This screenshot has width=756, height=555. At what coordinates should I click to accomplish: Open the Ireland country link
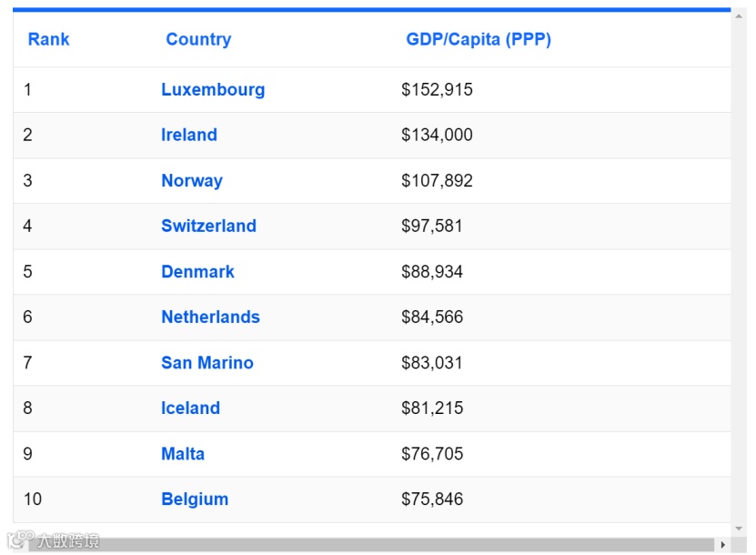point(189,135)
